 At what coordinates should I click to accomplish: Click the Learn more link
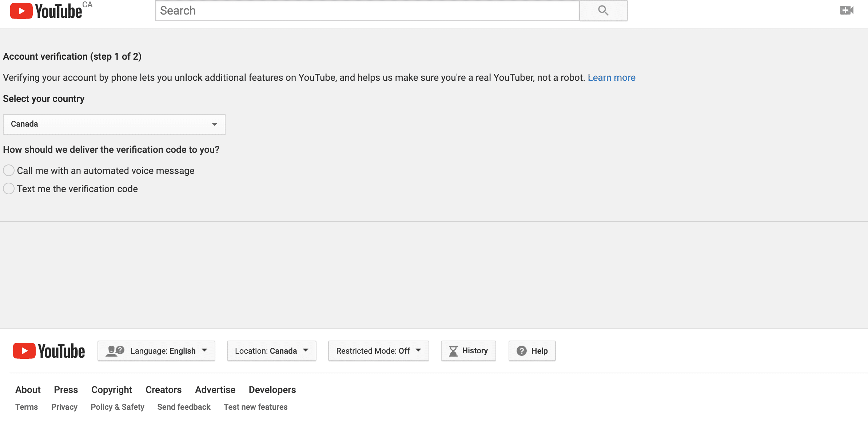click(612, 77)
